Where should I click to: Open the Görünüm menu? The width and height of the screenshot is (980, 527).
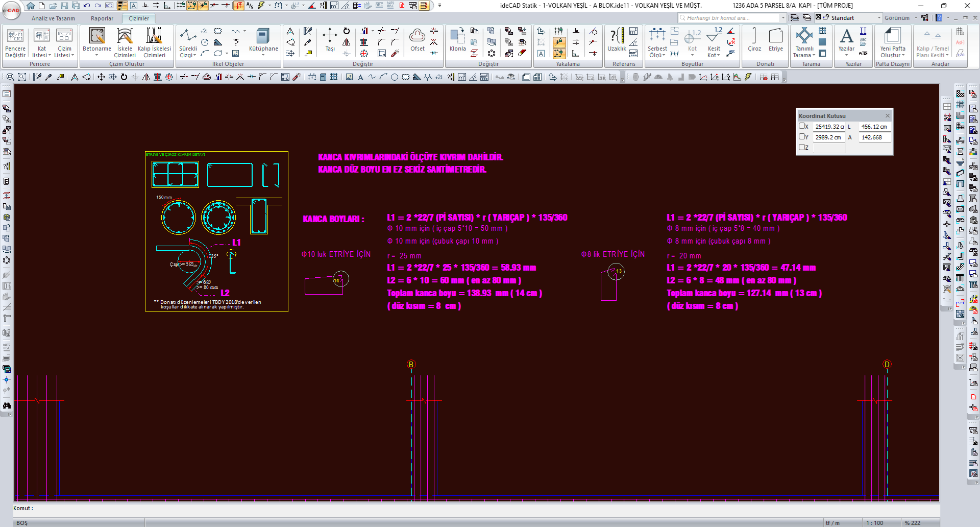tap(901, 17)
